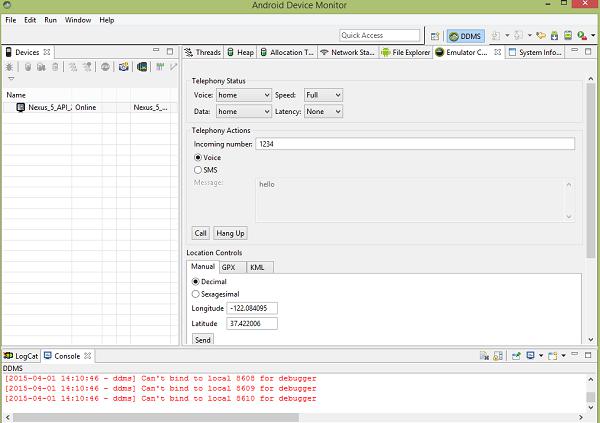Open the Devices view menu triangle

[x=11, y=78]
